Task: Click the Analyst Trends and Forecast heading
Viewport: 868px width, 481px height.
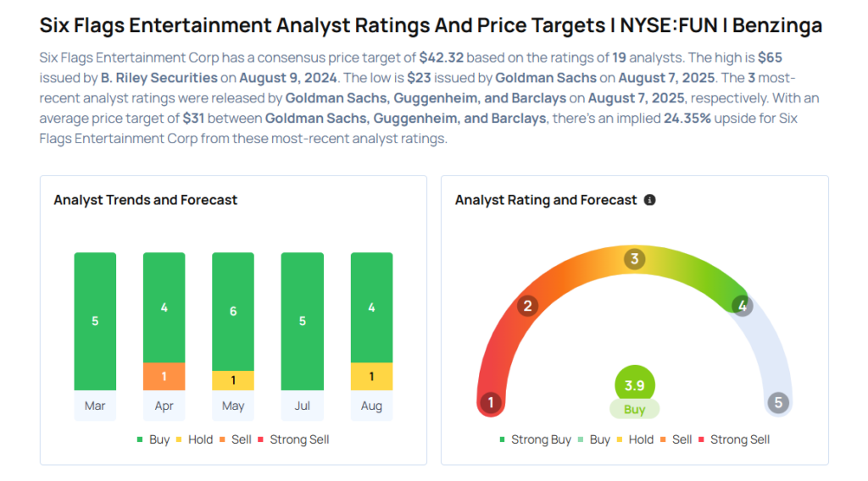Action: click(146, 201)
